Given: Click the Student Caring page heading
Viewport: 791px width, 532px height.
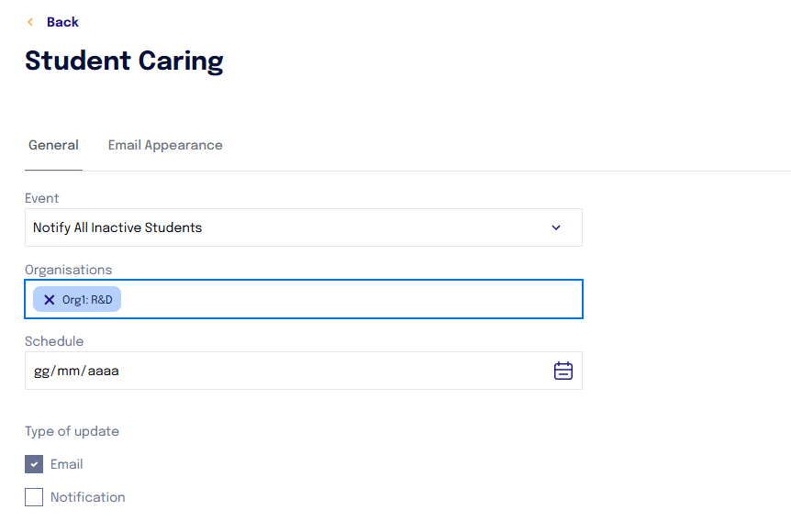Looking at the screenshot, I should coord(124,61).
